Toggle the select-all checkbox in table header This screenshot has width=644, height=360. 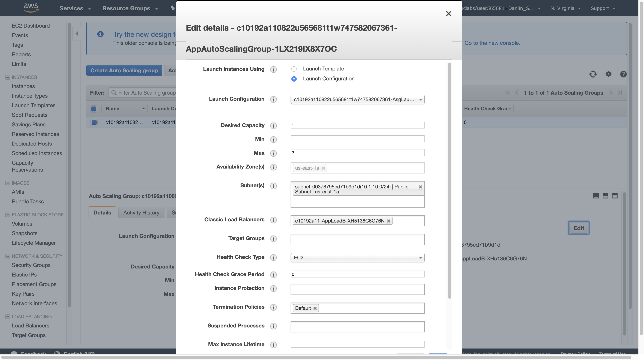[94, 109]
